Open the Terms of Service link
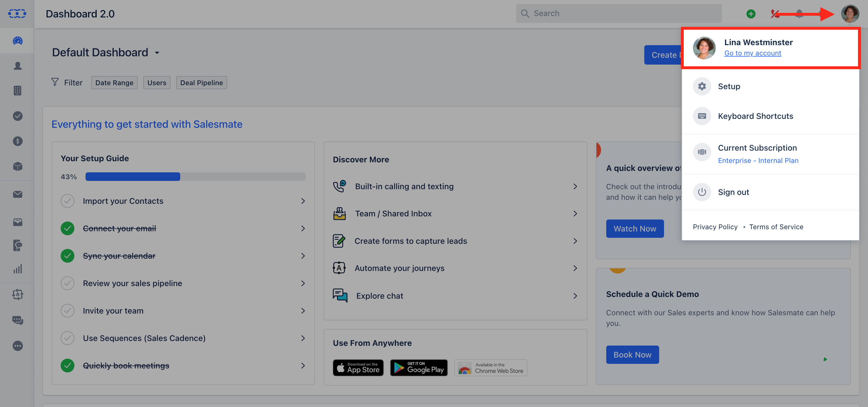This screenshot has width=868, height=407. 776,227
